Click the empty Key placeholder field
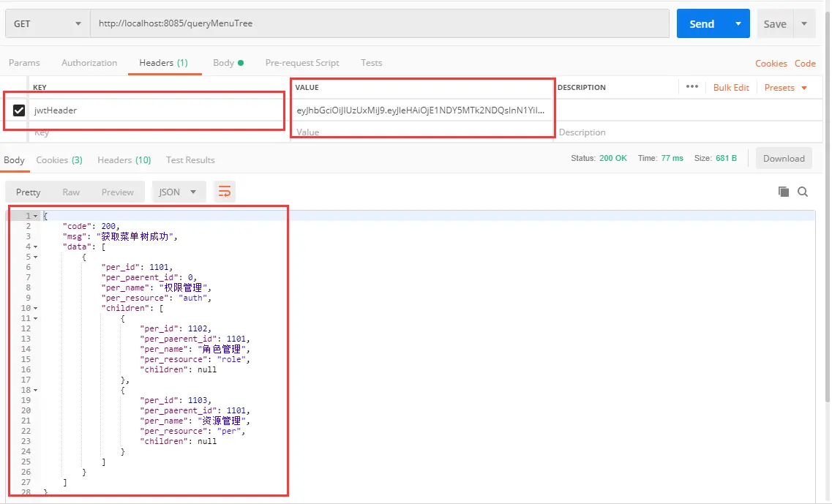The image size is (832, 504). point(157,132)
